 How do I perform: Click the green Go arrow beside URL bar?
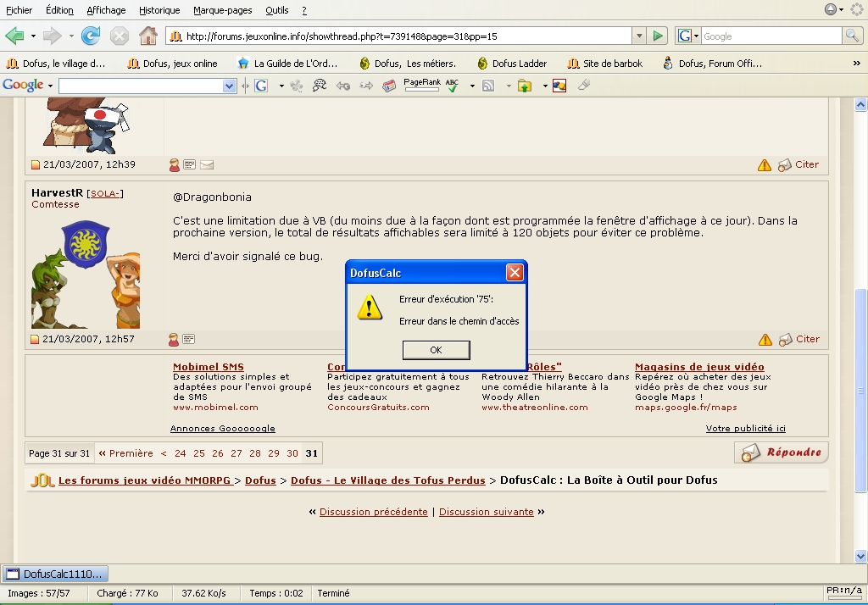click(658, 36)
